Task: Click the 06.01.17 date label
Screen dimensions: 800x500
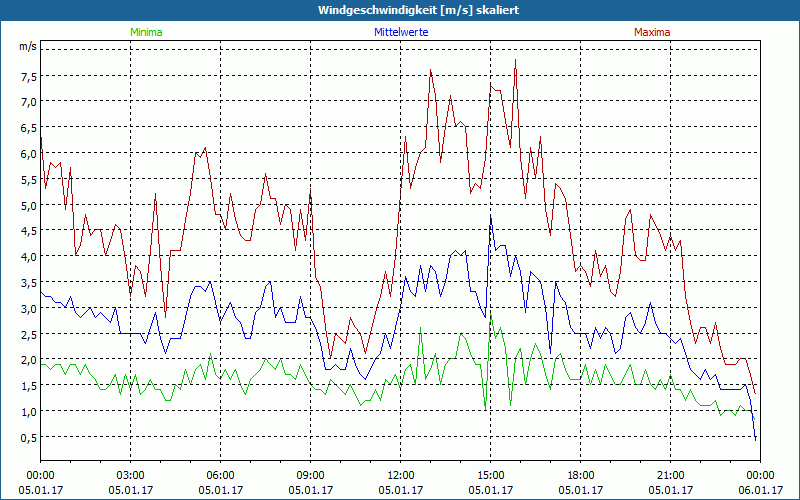Action: coord(761,490)
